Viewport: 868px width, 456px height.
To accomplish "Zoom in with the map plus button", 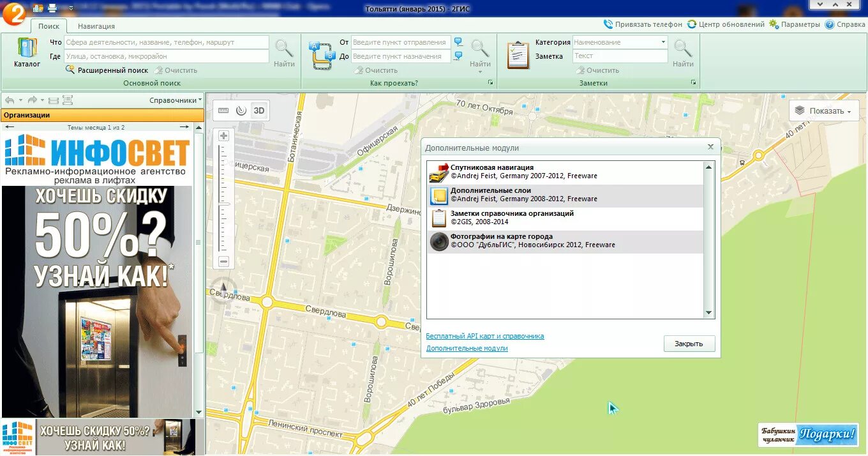I will (223, 135).
